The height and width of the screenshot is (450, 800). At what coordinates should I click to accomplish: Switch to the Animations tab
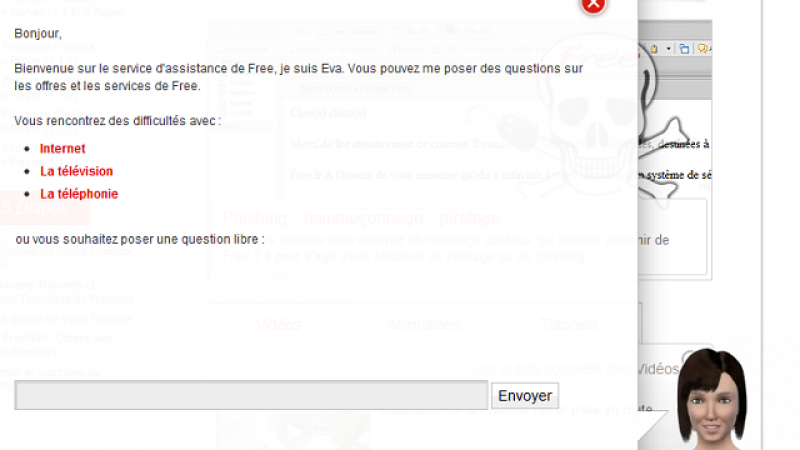pyautogui.click(x=423, y=324)
